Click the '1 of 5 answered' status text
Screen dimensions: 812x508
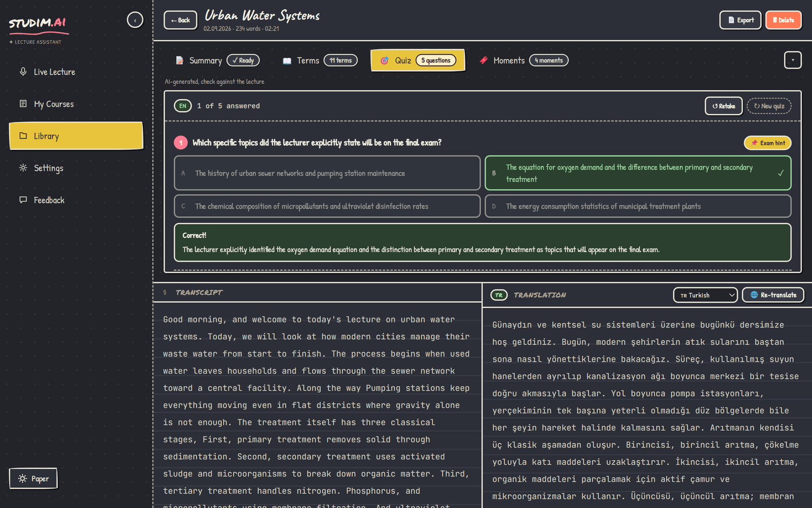(x=228, y=106)
